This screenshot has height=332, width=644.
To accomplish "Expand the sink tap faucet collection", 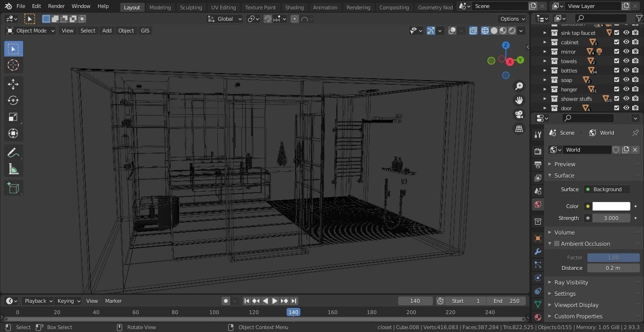I will pyautogui.click(x=545, y=33).
